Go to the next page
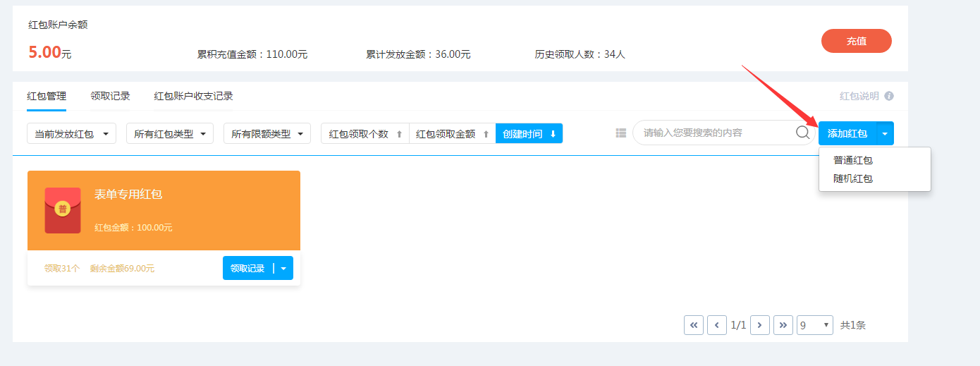The width and height of the screenshot is (980, 366). coord(760,325)
